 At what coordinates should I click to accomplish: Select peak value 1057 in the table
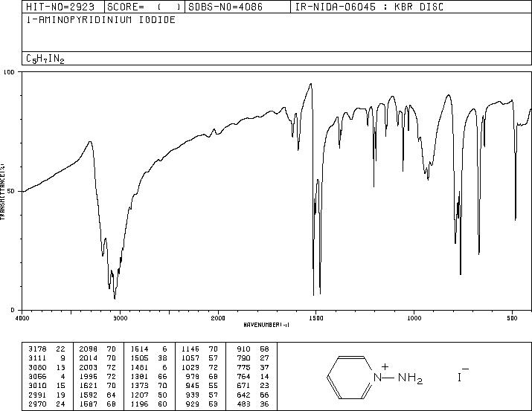(x=190, y=358)
